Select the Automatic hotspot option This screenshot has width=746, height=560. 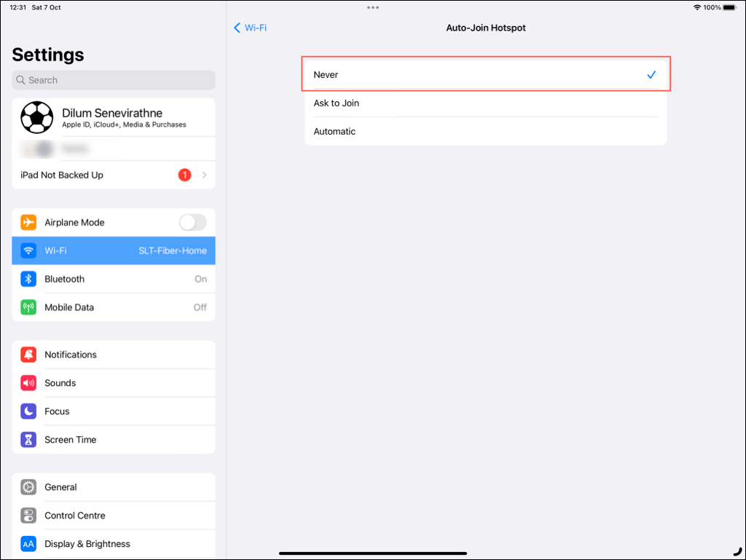(485, 131)
